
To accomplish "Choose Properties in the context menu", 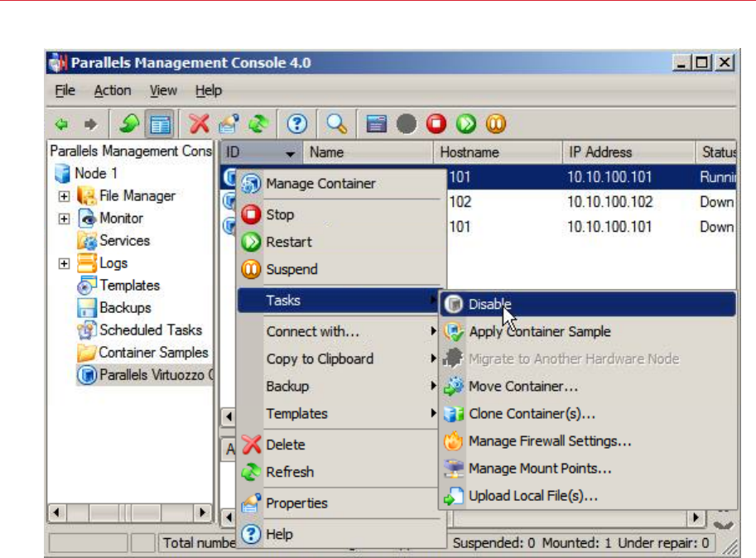I will pos(341,503).
